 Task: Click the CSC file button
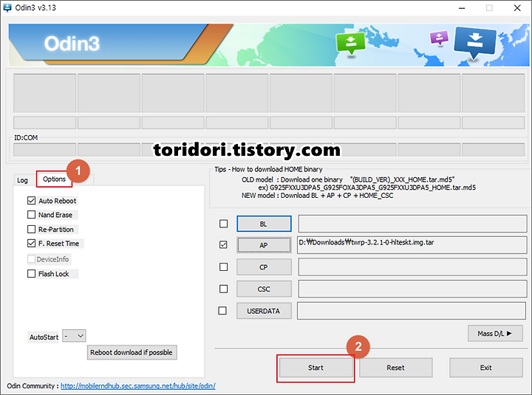point(264,289)
